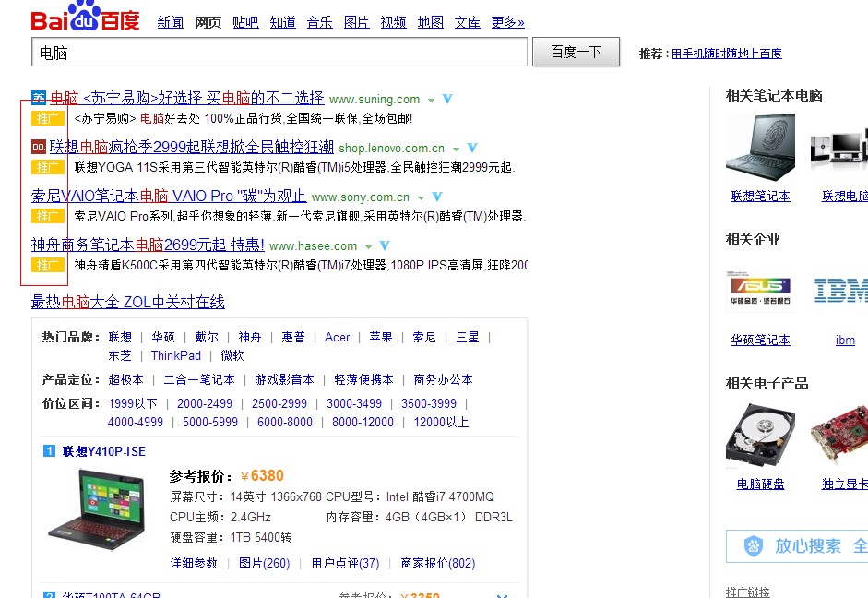Click the 百度一下 search button
This screenshot has height=598, width=868.
576,52
